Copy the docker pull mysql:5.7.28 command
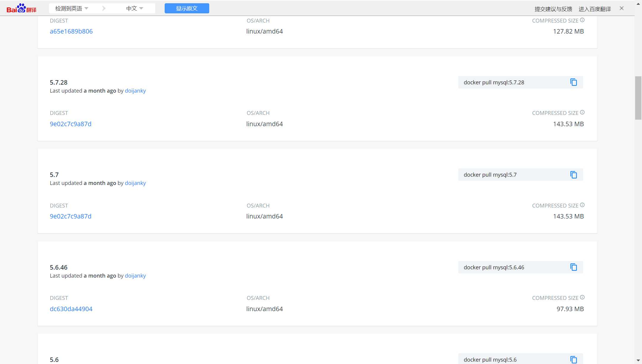This screenshot has height=364, width=642. pos(574,82)
